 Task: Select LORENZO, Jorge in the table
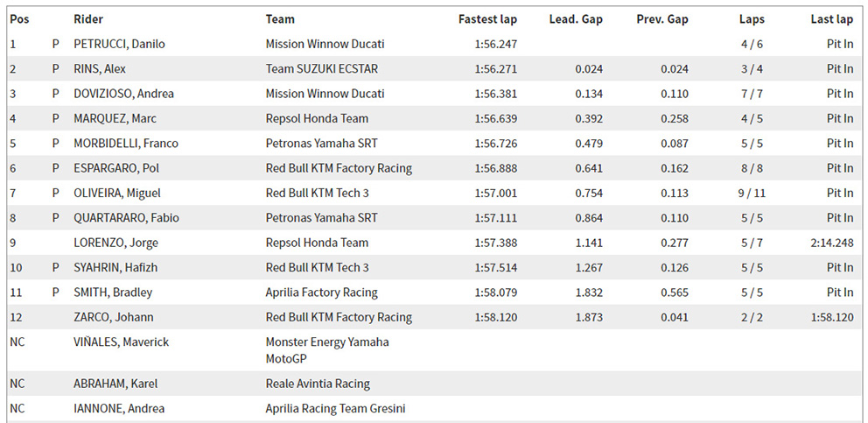(115, 243)
